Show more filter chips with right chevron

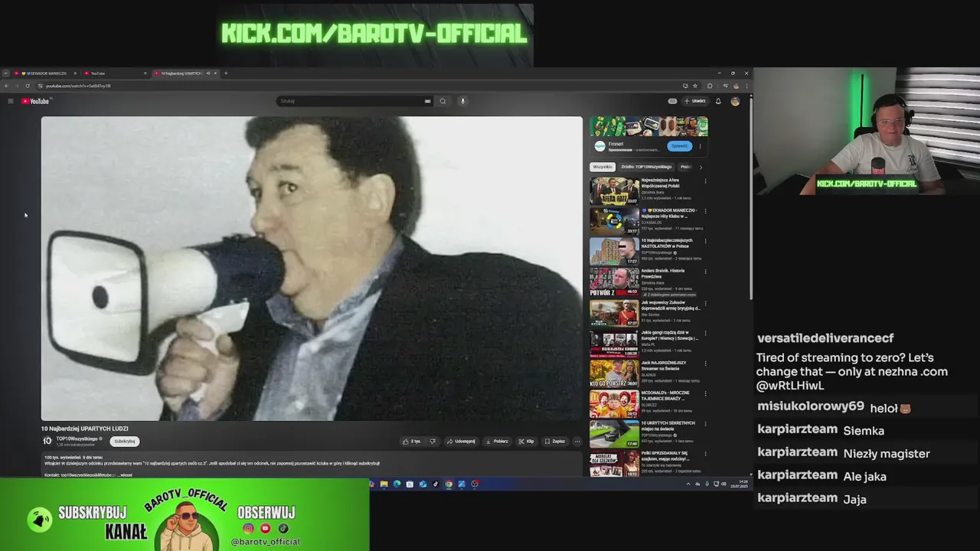[701, 167]
